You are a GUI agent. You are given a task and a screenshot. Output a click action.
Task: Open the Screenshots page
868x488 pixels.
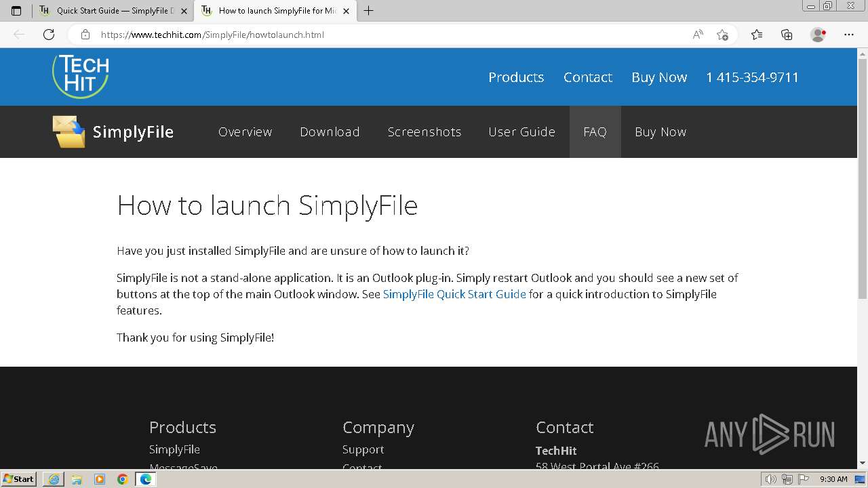(425, 132)
